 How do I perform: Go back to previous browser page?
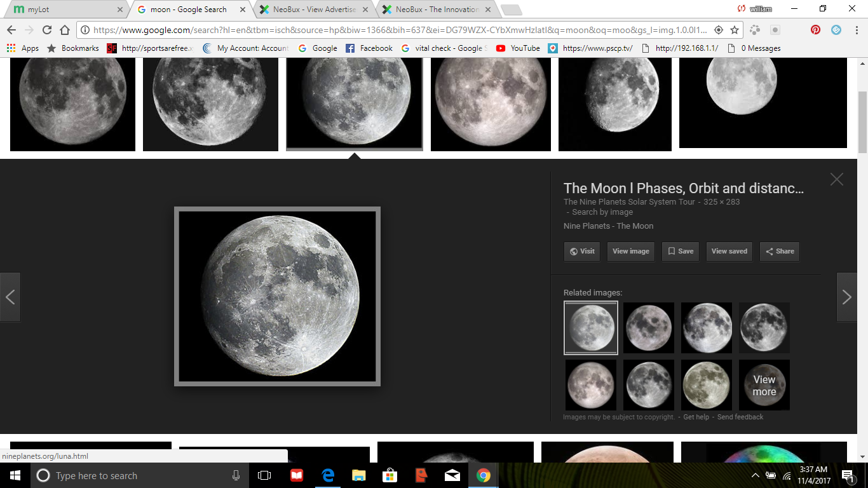click(11, 30)
